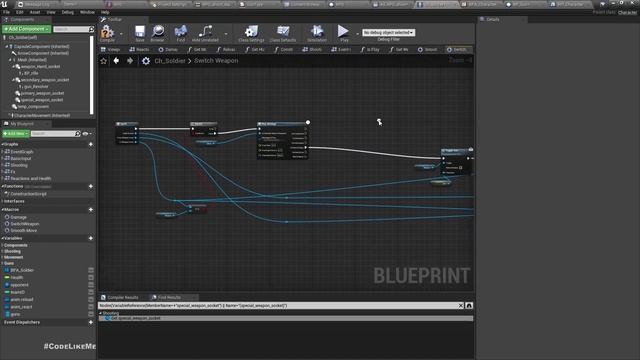The width and height of the screenshot is (640, 360).
Task: Open Compile options dropdown arrow
Action: click(x=121, y=33)
